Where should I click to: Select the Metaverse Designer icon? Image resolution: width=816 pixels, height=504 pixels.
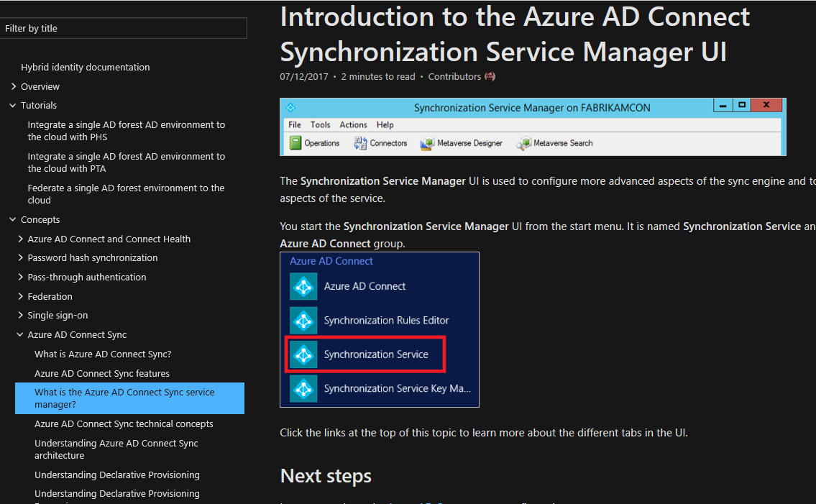428,142
